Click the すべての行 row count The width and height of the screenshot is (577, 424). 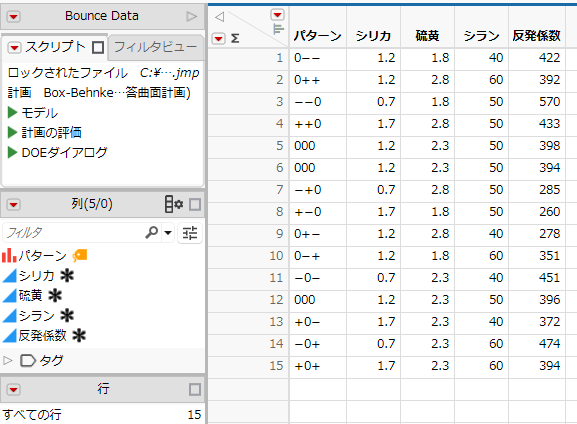pos(102,414)
